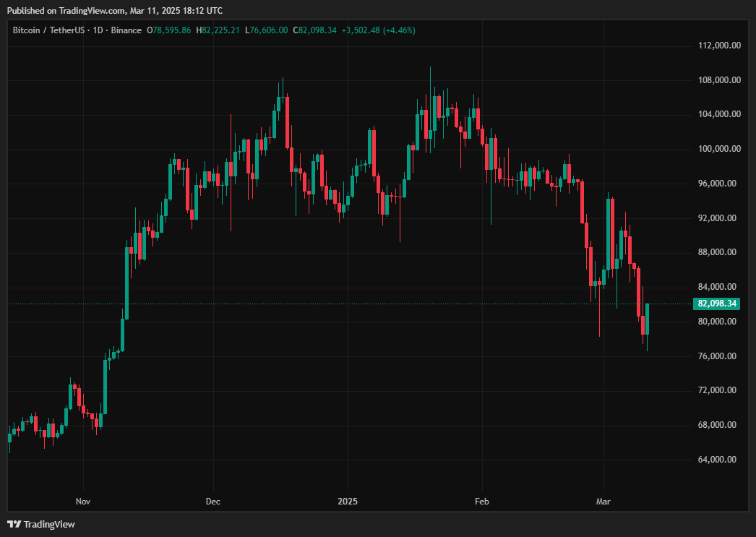Click the 80,000.00 price axis label

tap(719, 322)
